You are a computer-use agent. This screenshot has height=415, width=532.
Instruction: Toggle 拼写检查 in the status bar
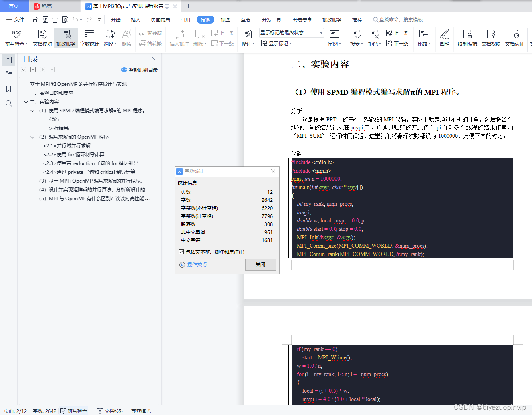tap(76, 411)
